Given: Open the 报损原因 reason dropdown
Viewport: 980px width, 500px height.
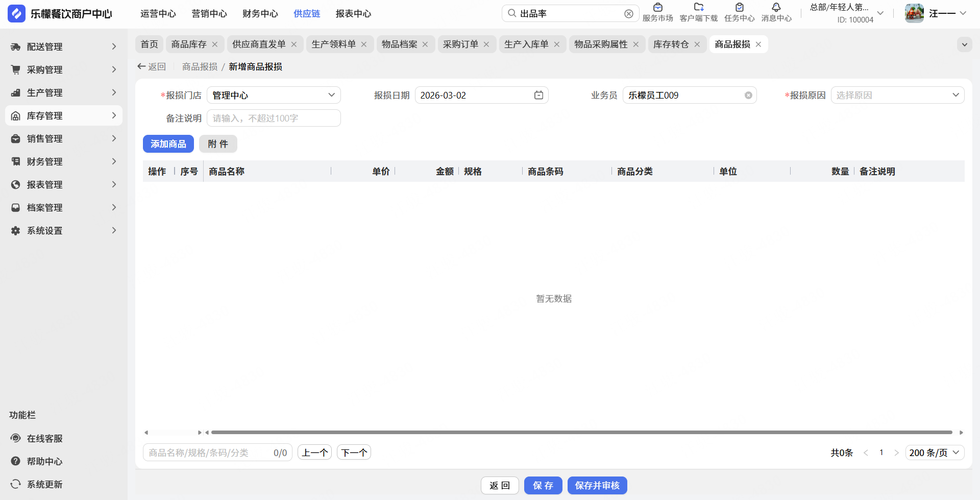Looking at the screenshot, I should coord(897,96).
